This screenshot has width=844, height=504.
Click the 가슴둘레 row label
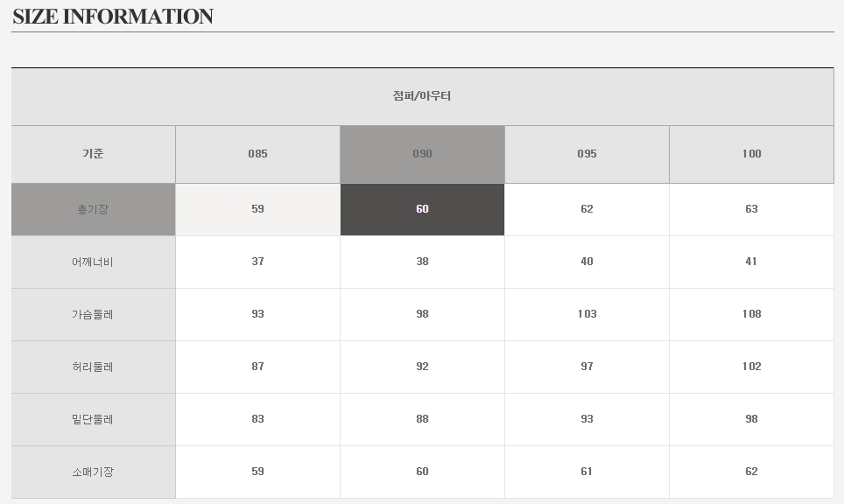pos(93,314)
